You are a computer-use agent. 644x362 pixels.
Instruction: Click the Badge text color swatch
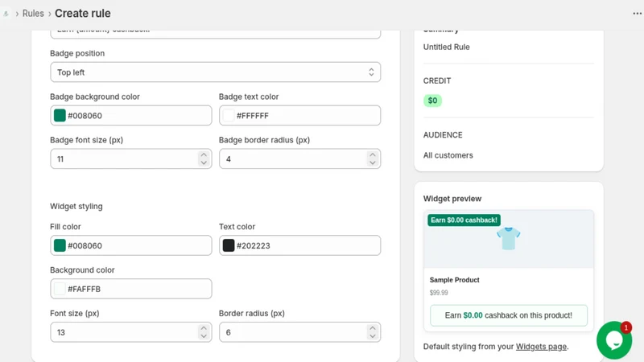coord(229,115)
